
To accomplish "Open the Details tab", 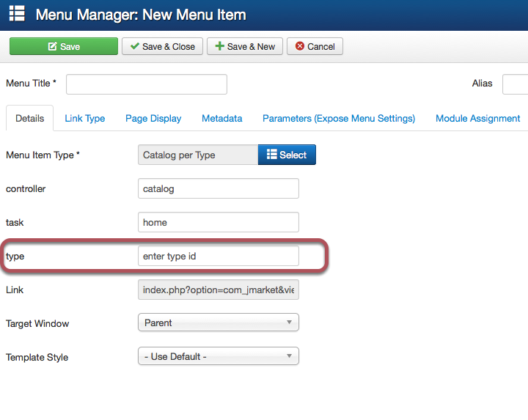I will tap(29, 118).
